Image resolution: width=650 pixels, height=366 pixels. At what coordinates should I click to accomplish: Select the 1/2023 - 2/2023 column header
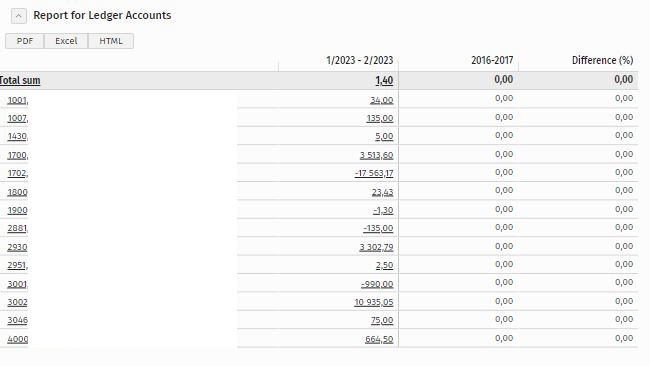click(x=359, y=61)
